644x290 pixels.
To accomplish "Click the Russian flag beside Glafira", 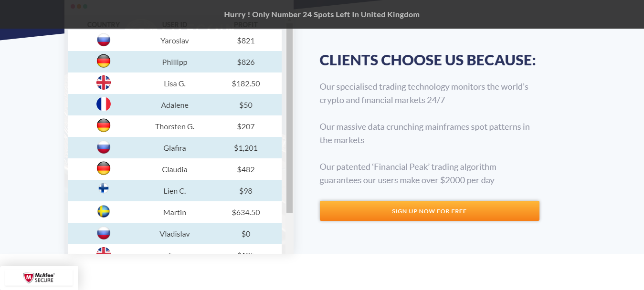I will [x=104, y=147].
